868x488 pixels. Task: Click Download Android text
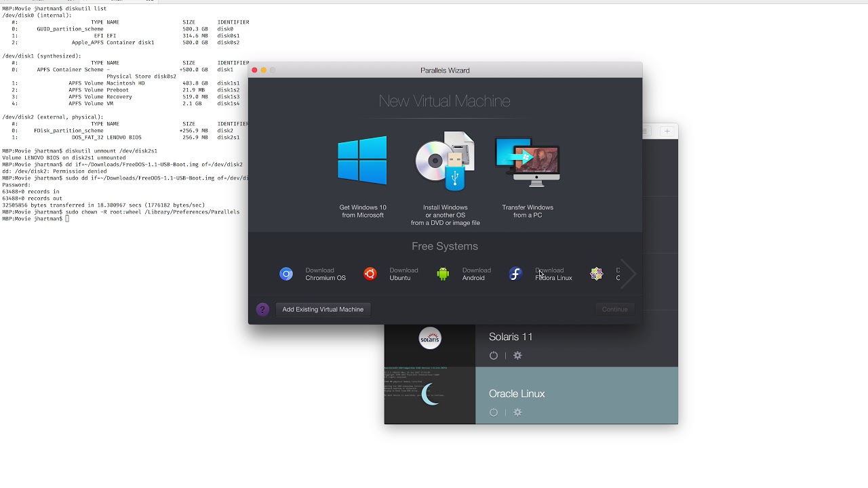[477, 274]
